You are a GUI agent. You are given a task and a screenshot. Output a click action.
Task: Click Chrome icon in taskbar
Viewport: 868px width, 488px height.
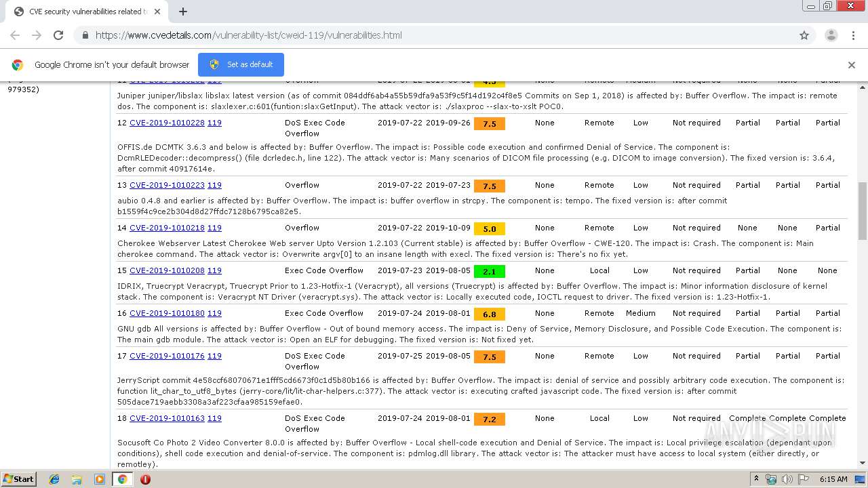pyautogui.click(x=122, y=479)
